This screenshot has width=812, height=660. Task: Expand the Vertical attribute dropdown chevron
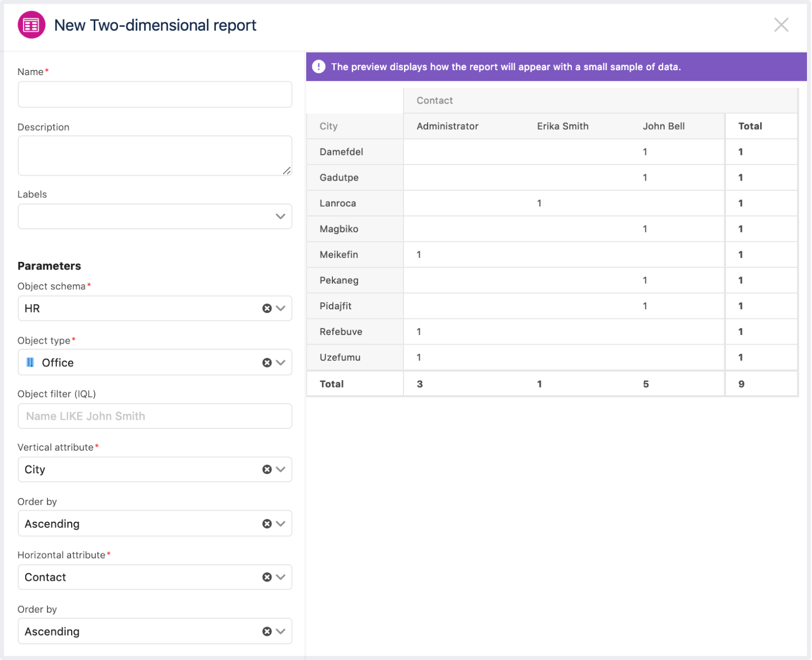[281, 469]
